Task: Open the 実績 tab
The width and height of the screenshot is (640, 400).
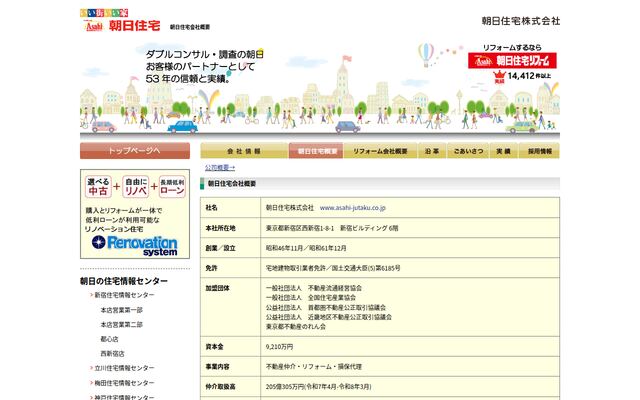Action: tap(504, 151)
